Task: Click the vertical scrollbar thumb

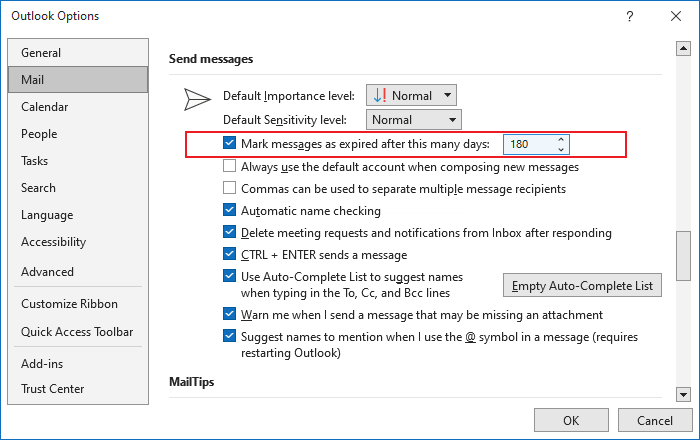Action: [683, 256]
